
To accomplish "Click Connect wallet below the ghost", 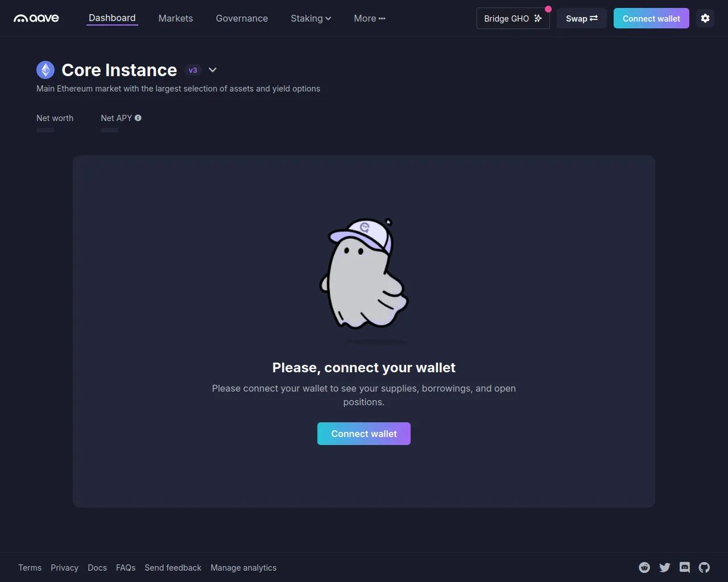I will pyautogui.click(x=364, y=434).
